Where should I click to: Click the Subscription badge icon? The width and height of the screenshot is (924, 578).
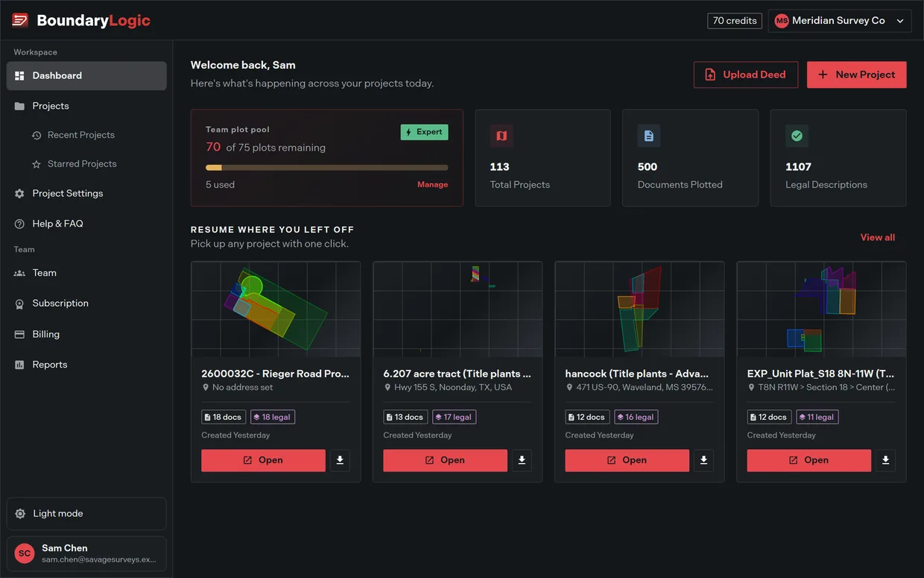(19, 304)
